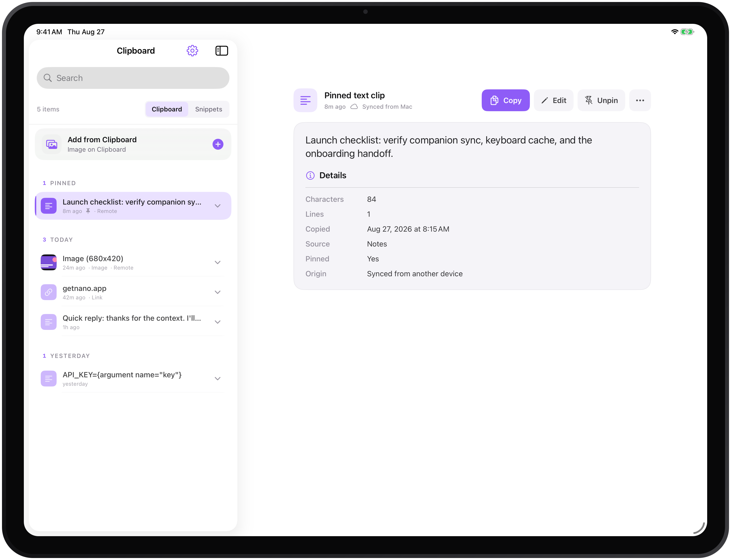
Task: Expand the Launch checklist row chevron
Action: click(x=218, y=206)
